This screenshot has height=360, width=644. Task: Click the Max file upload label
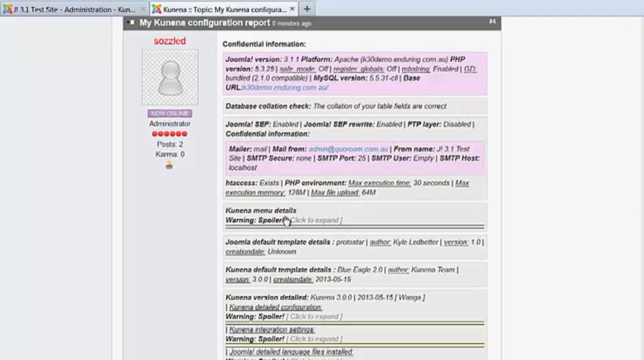point(335,192)
